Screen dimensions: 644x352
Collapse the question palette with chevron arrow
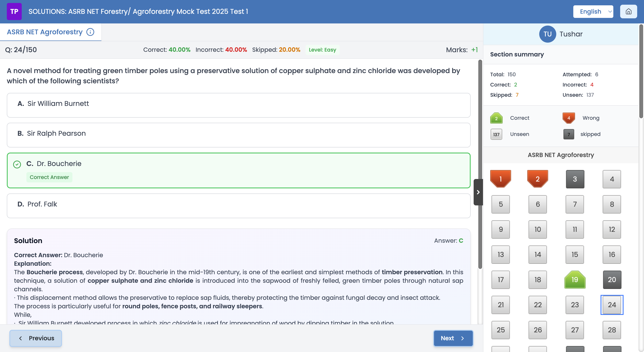click(x=478, y=192)
